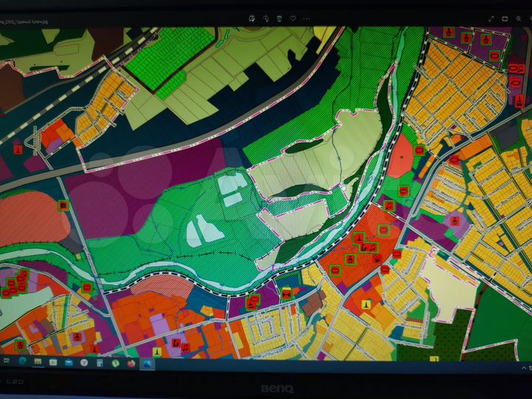Click the Edit image icon in Photos toolbar

click(252, 18)
